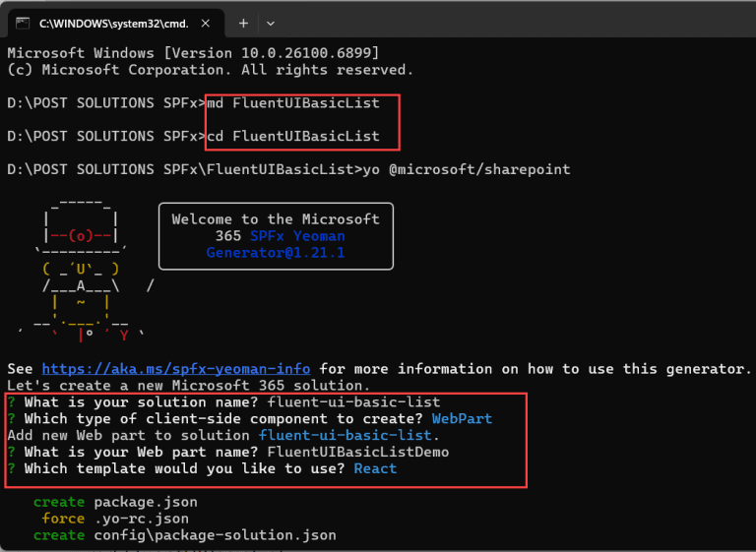Click the '(c) Microsoft Corporation. All rights reserved.' line
The height and width of the screenshot is (552, 756).
pyautogui.click(x=211, y=70)
